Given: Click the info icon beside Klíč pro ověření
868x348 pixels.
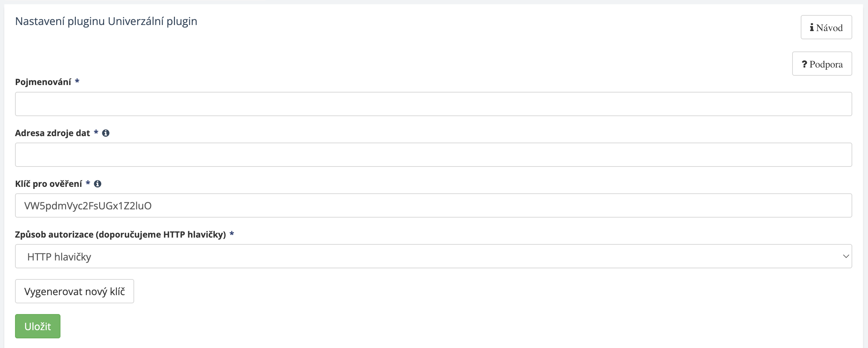Looking at the screenshot, I should pos(97,184).
